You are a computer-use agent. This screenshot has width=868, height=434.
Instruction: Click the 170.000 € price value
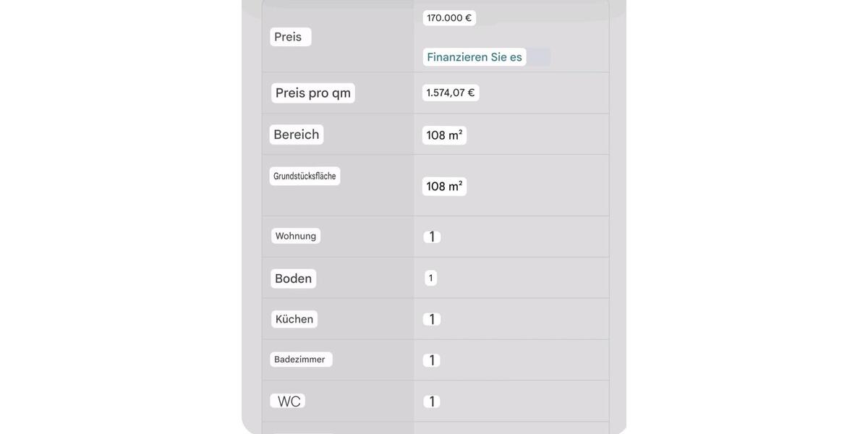(449, 18)
